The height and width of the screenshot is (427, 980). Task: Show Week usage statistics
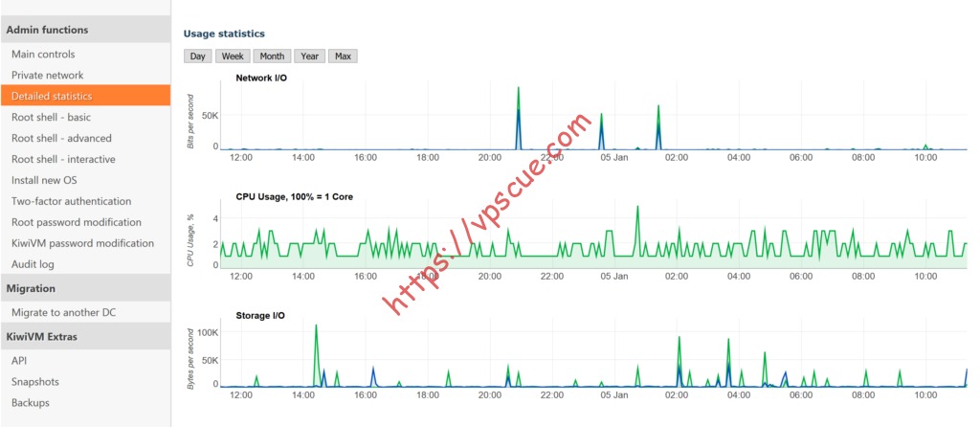pyautogui.click(x=233, y=56)
